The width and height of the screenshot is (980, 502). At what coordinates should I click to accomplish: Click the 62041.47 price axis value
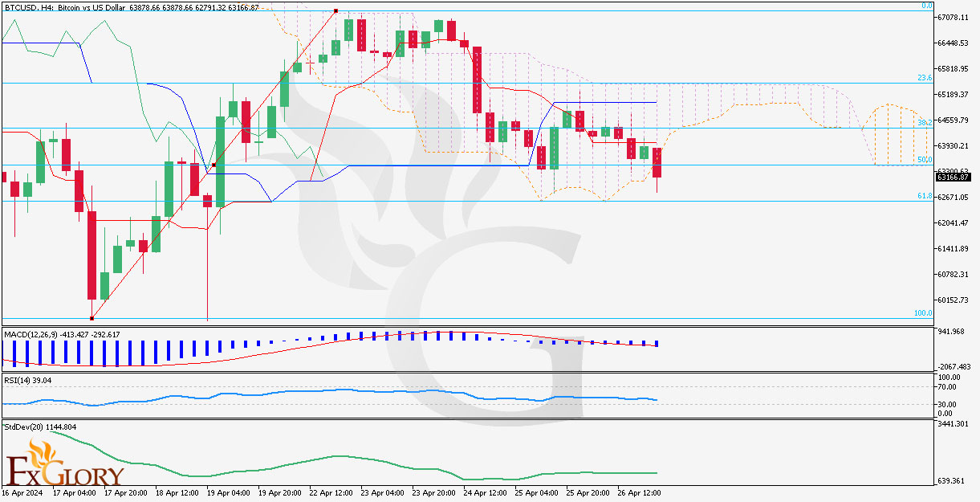pos(953,222)
